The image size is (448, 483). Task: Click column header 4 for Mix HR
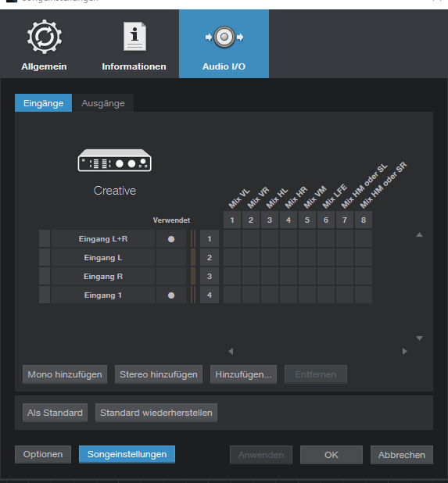(289, 220)
